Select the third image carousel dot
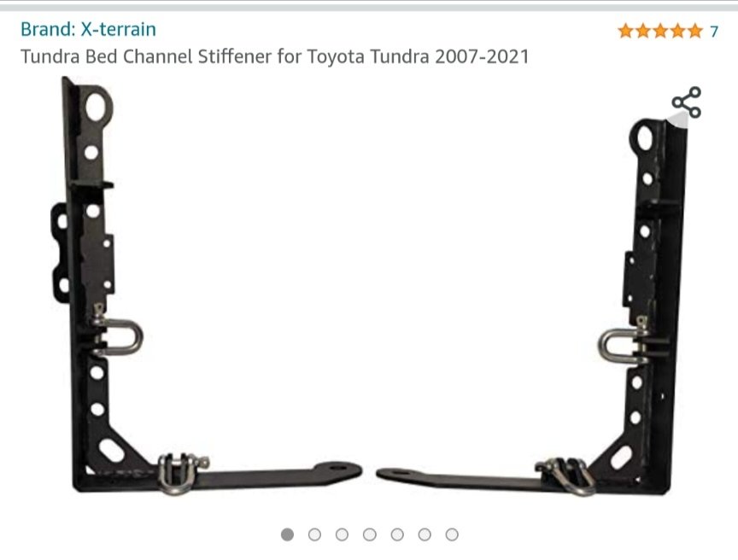This screenshot has width=738, height=560. [x=343, y=534]
